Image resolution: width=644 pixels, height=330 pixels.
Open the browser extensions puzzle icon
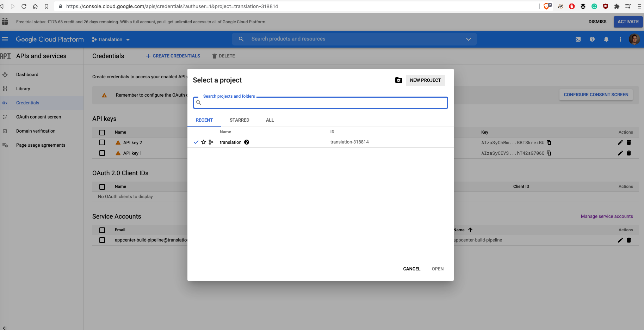(617, 6)
